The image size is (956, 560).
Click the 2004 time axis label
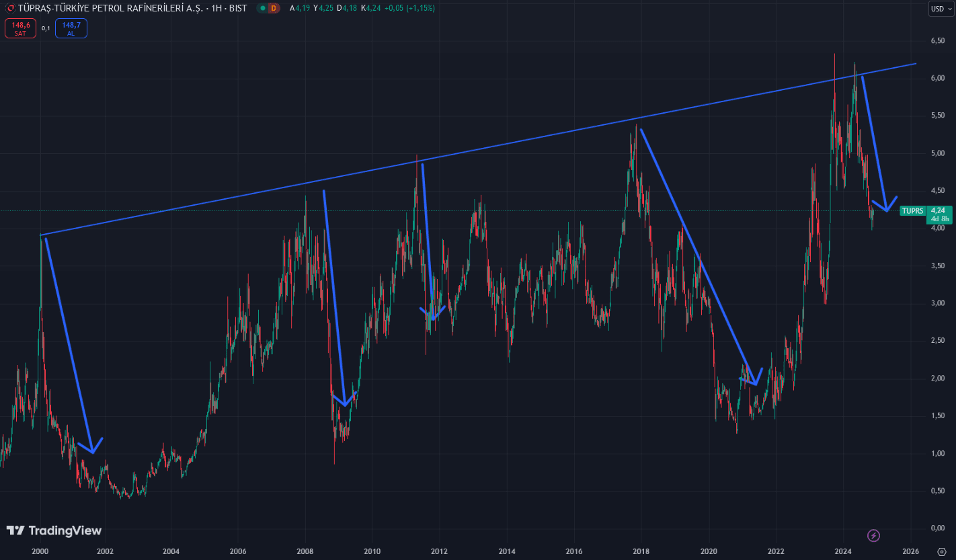click(171, 550)
